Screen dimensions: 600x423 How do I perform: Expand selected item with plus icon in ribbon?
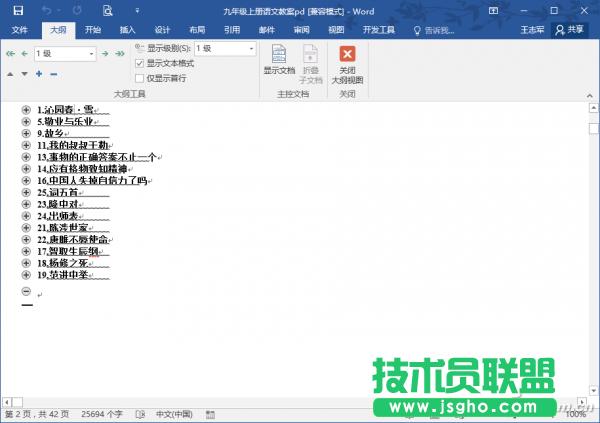pos(39,73)
